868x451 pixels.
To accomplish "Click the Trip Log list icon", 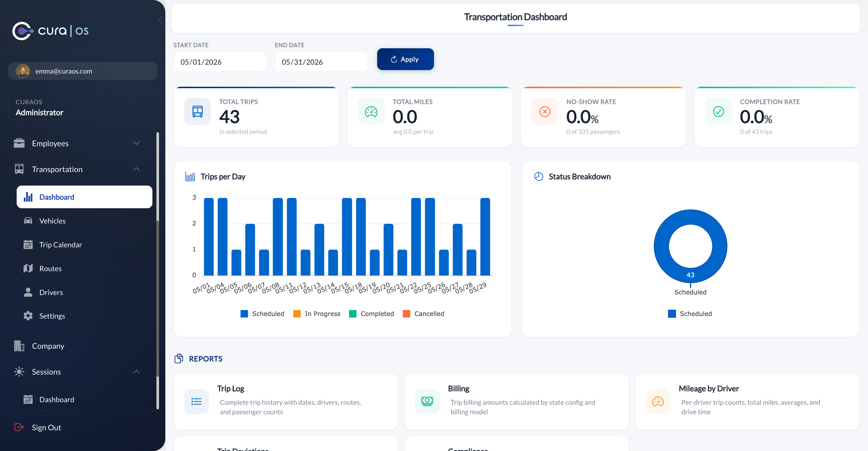I will click(196, 401).
